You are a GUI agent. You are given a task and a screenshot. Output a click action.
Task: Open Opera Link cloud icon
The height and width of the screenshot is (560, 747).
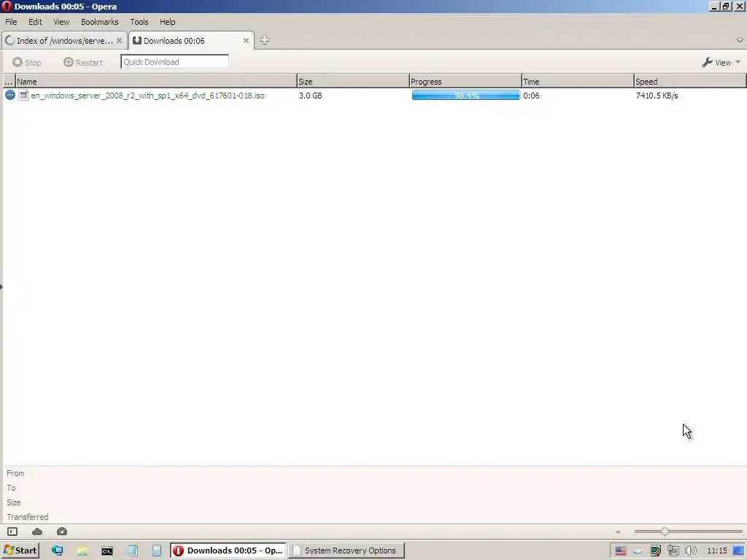pos(37,532)
